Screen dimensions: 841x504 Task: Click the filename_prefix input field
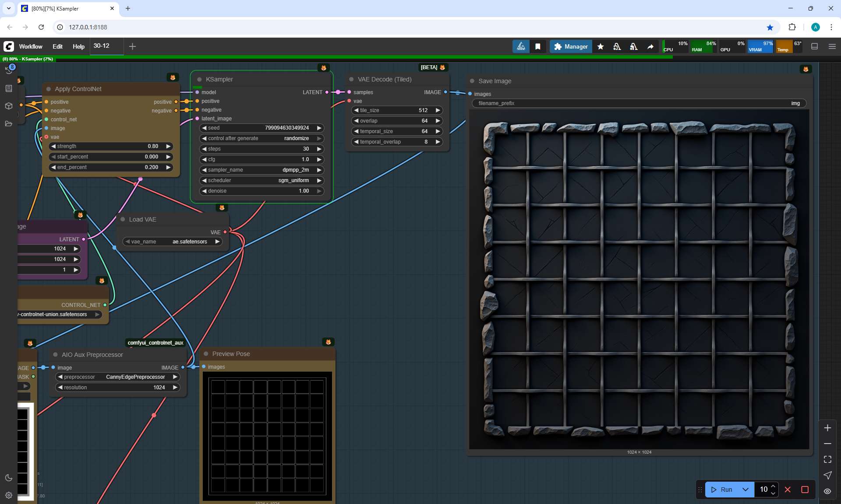tap(639, 103)
